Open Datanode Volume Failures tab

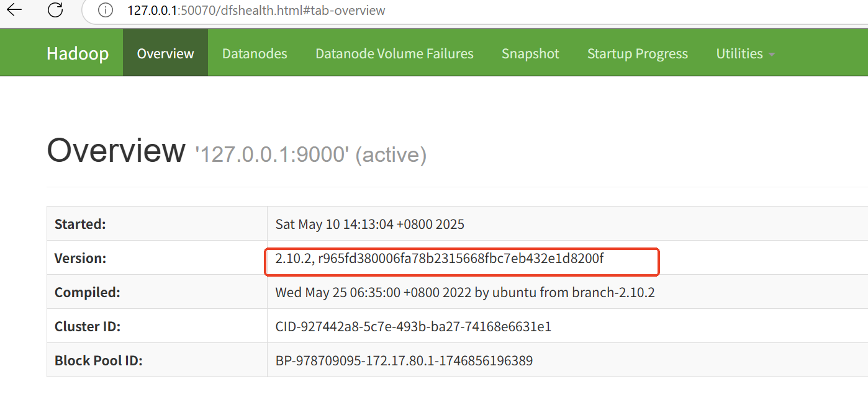394,53
